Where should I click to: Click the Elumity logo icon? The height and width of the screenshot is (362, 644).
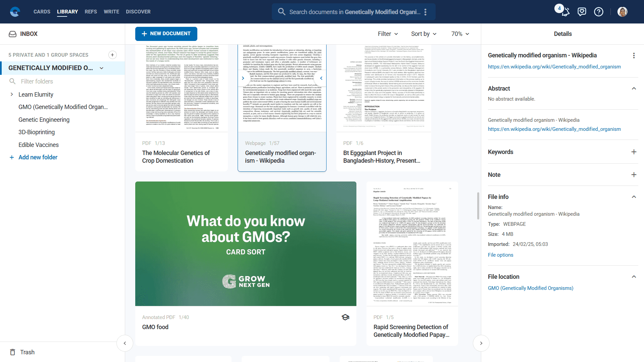15,12
